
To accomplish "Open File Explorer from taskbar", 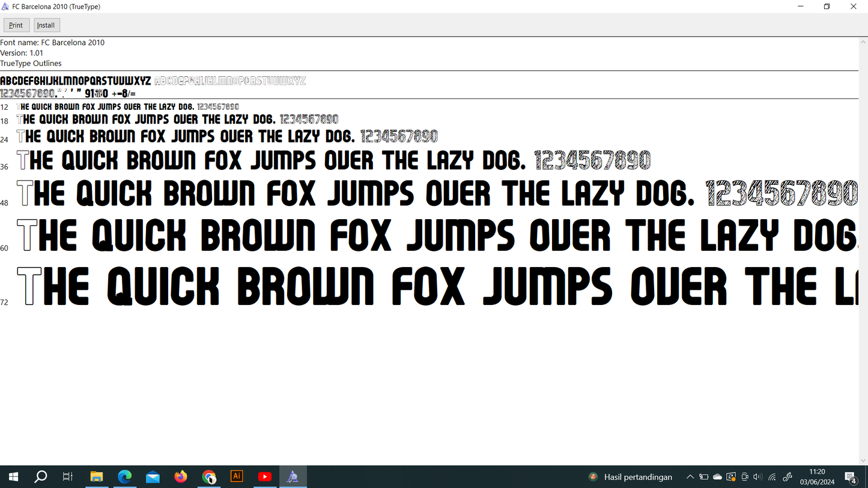I will tap(97, 477).
